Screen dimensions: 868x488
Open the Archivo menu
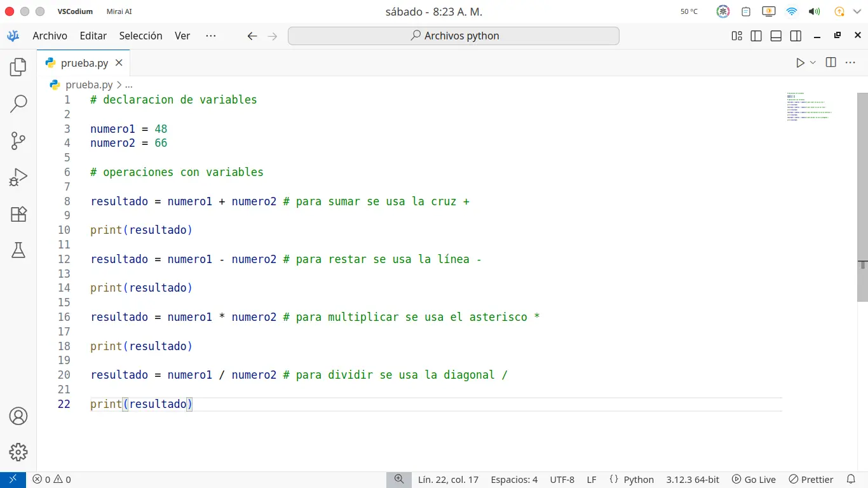[50, 36]
